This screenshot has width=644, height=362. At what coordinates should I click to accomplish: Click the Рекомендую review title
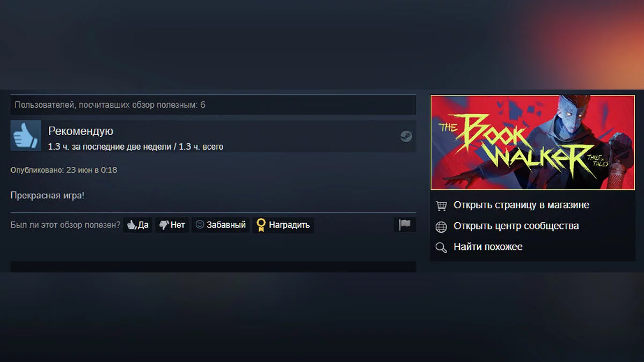tap(80, 131)
